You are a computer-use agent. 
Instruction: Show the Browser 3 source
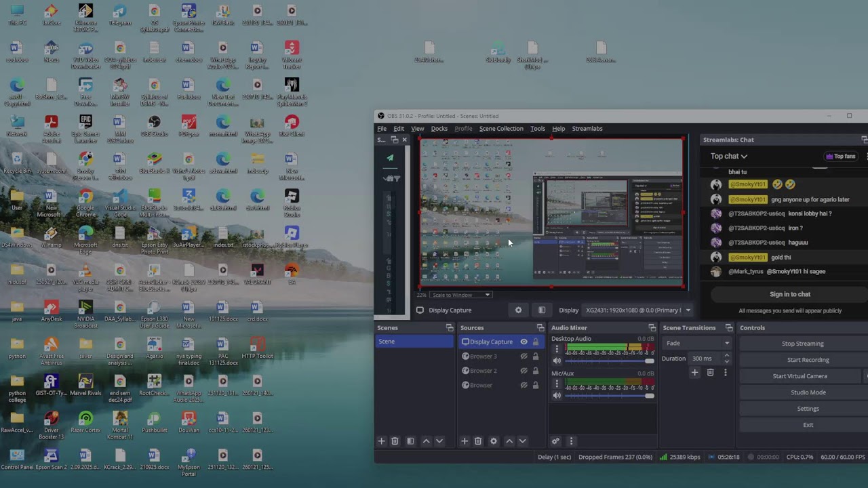point(524,357)
